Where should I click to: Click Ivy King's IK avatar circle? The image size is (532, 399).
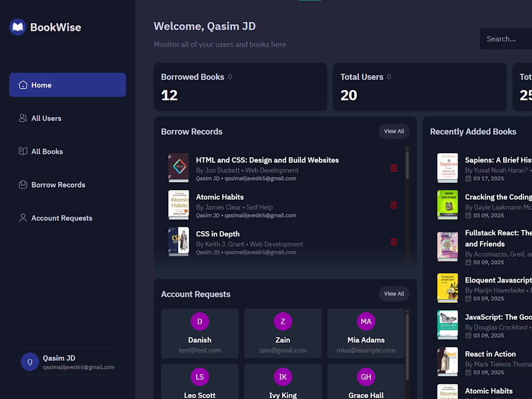click(x=283, y=377)
